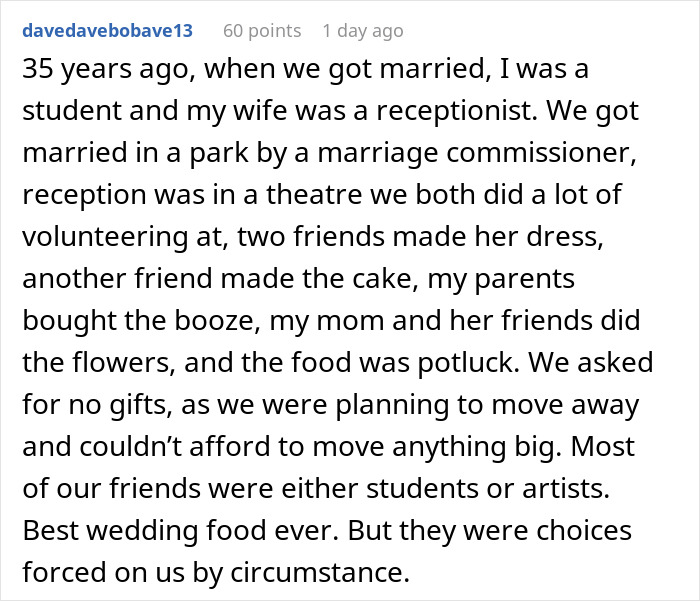Click the phrase "35 years ago"
The height and width of the screenshot is (601, 700).
point(88,74)
